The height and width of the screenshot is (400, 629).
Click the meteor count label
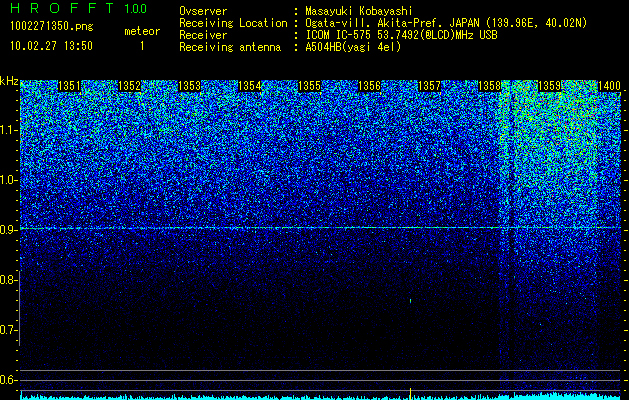click(x=142, y=31)
